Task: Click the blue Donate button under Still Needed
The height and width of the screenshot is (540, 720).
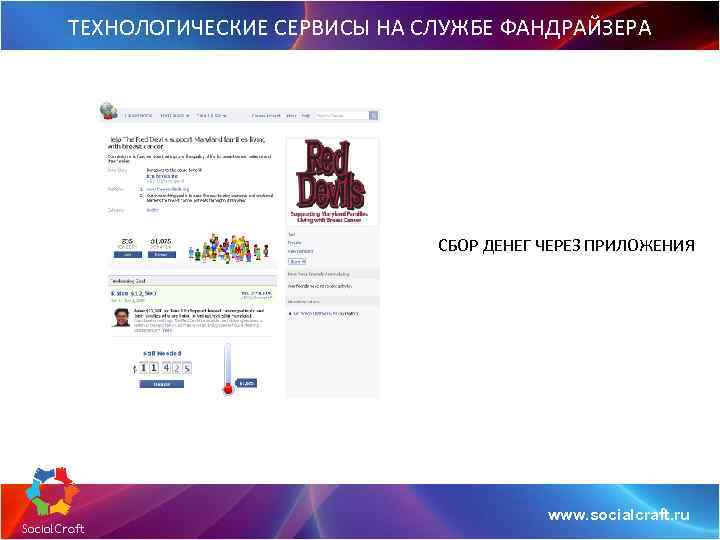Action: coord(162,384)
